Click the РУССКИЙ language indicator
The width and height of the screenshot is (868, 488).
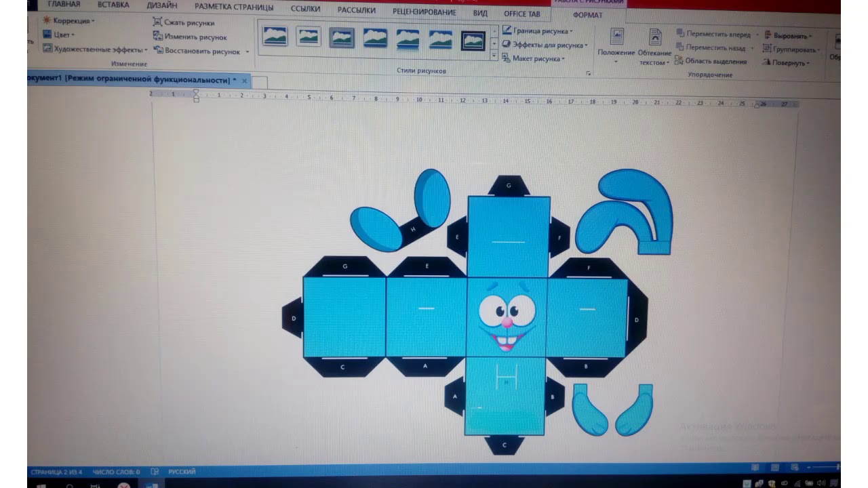[182, 471]
